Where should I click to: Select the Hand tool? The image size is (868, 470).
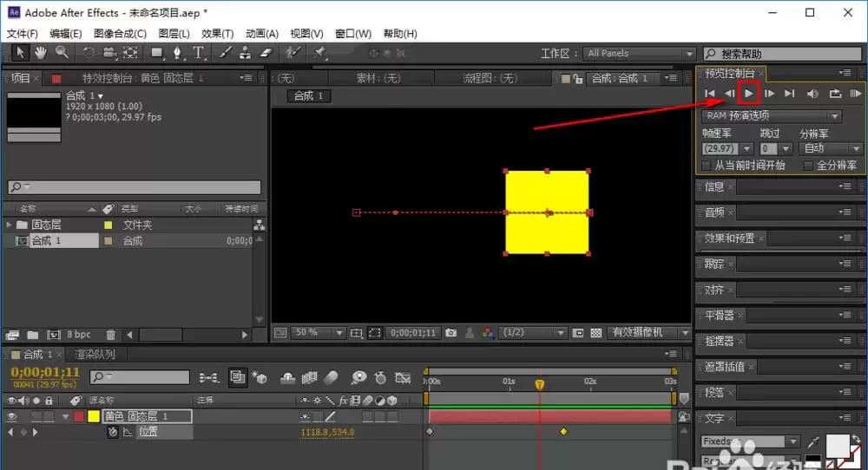point(41,53)
